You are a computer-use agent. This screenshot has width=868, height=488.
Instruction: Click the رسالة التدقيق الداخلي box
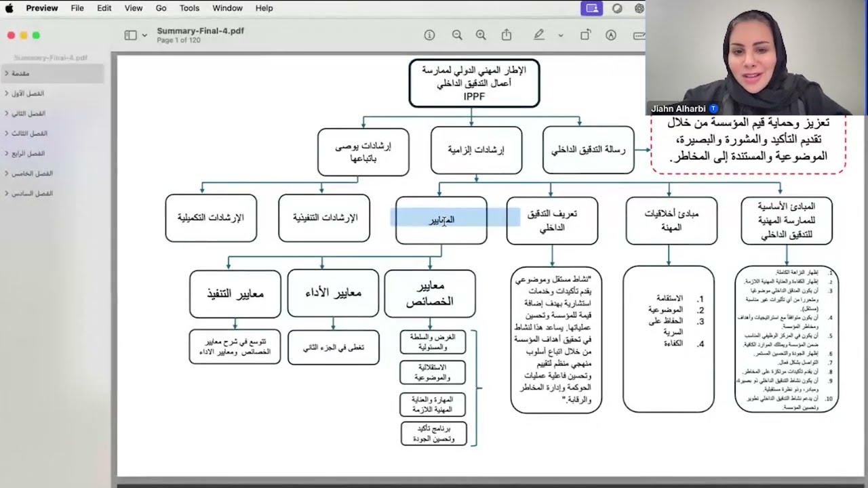[x=589, y=149]
